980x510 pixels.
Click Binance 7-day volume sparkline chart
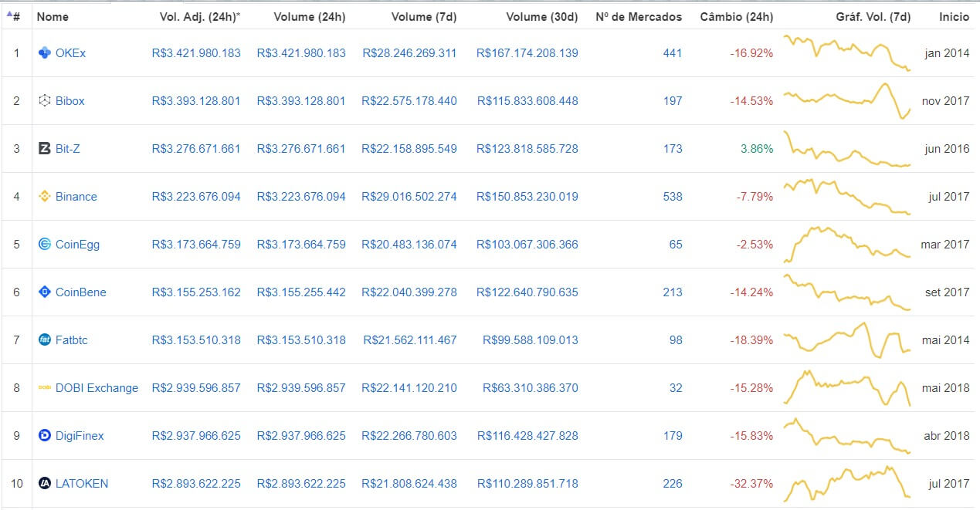click(847, 196)
